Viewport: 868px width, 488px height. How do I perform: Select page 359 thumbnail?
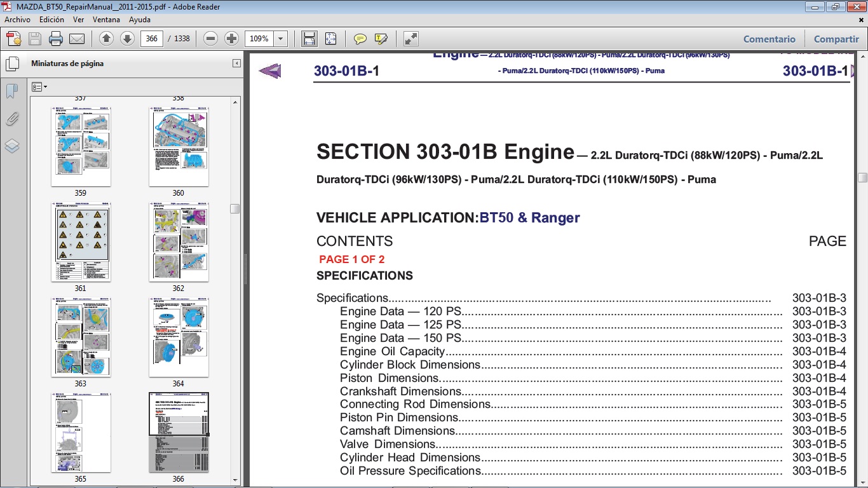[x=81, y=146]
